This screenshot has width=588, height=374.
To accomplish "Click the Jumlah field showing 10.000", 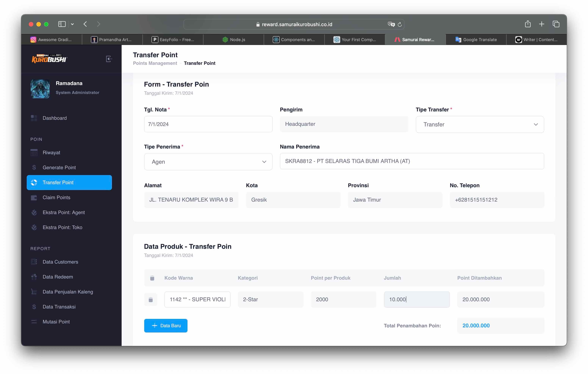I will [417, 299].
